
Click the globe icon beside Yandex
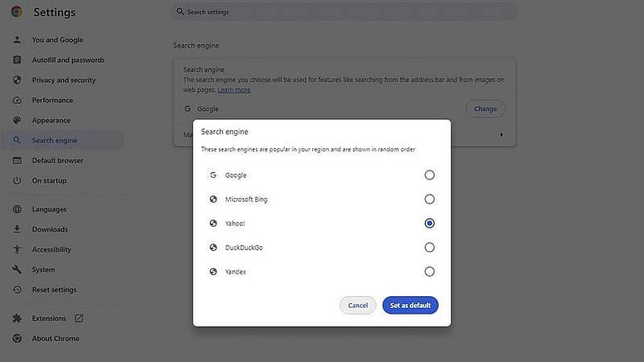[213, 272]
